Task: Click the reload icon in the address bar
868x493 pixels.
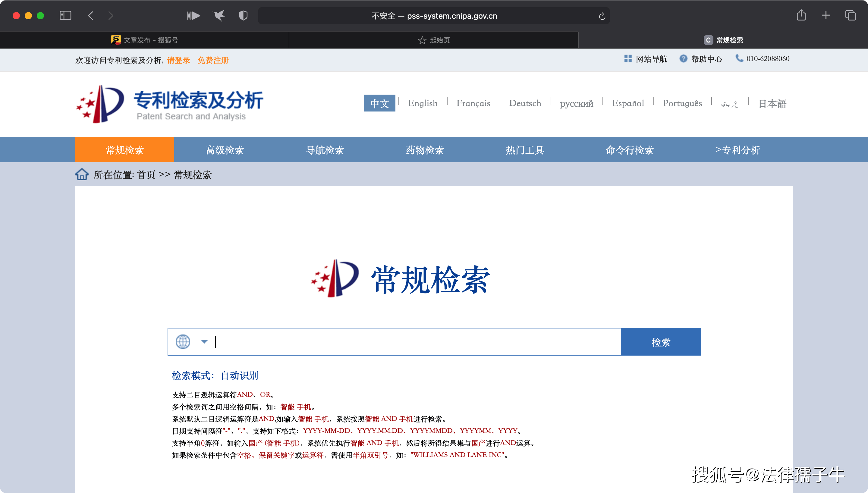Action: 602,16
